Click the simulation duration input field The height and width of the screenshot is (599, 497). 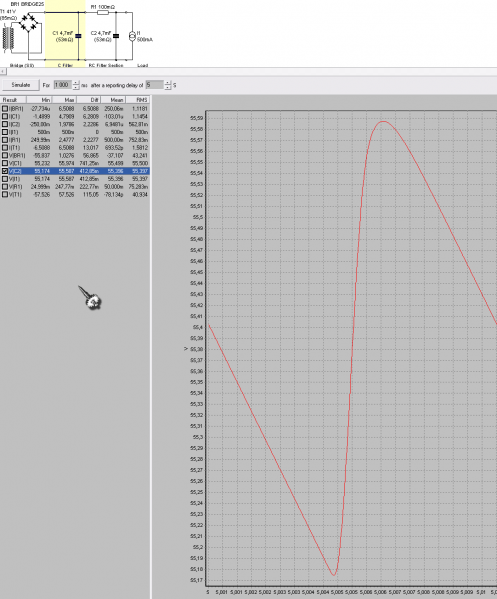[63, 85]
